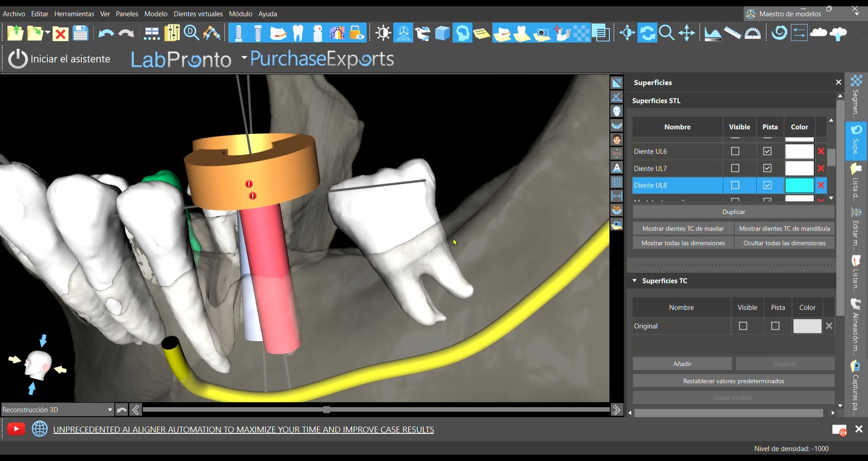868x461 pixels.
Task: Toggle Visible checkbox for Diente UL6
Action: coord(735,151)
